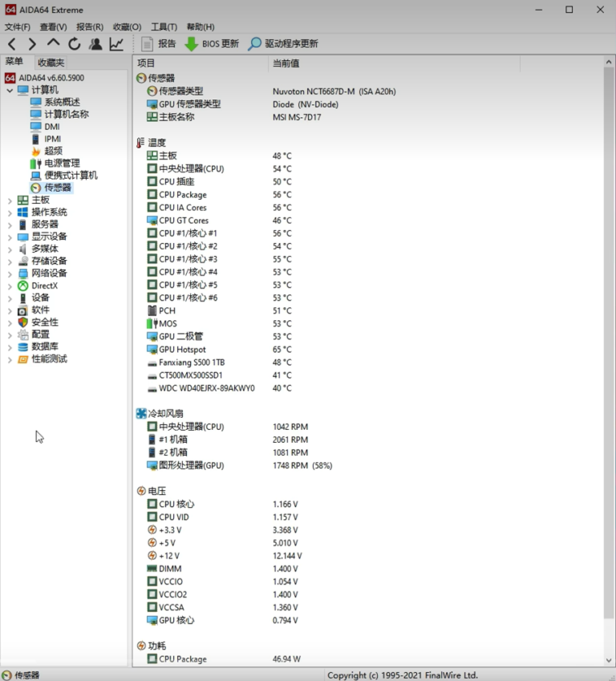This screenshot has width=616, height=681.
Task: Click the 配置 config icon in tree
Action: click(22, 334)
